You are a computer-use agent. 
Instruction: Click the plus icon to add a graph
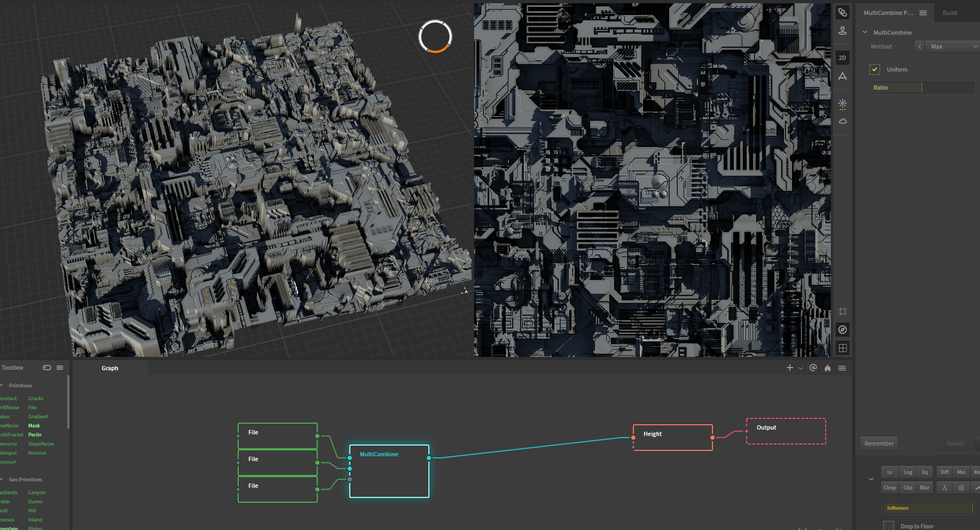point(789,368)
